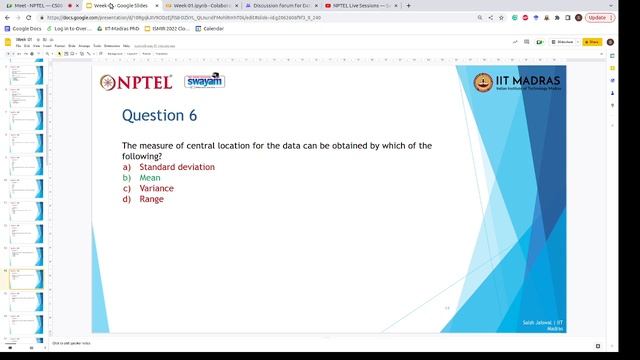640x360 pixels.
Task: Star the Week 01 presentation
Action: coord(38,40)
